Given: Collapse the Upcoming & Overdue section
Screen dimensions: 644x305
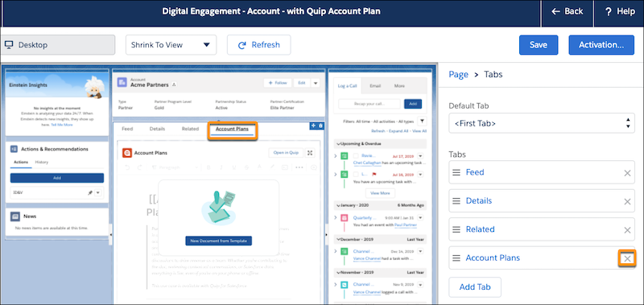Looking at the screenshot, I should click(338, 144).
